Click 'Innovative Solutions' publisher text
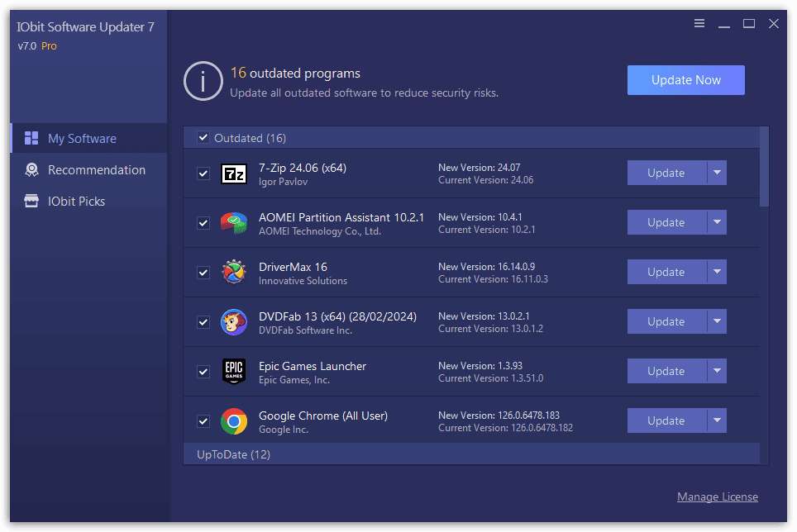 [x=303, y=281]
